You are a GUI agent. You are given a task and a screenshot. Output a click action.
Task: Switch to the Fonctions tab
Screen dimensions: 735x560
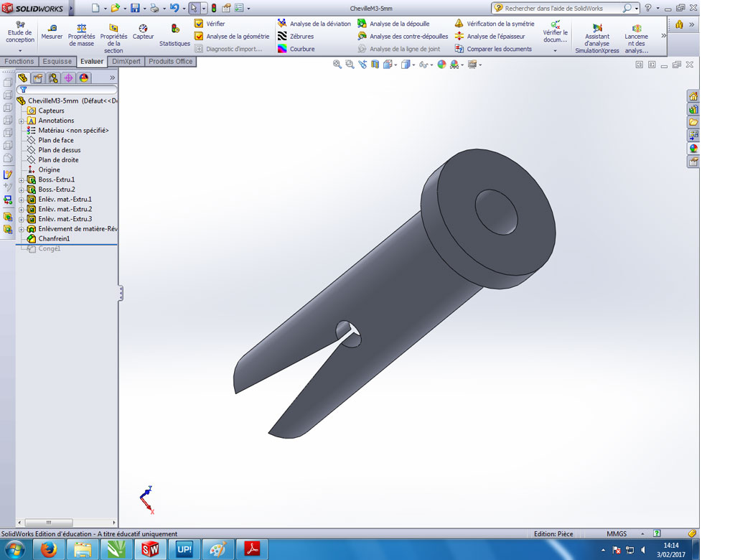pyautogui.click(x=19, y=62)
